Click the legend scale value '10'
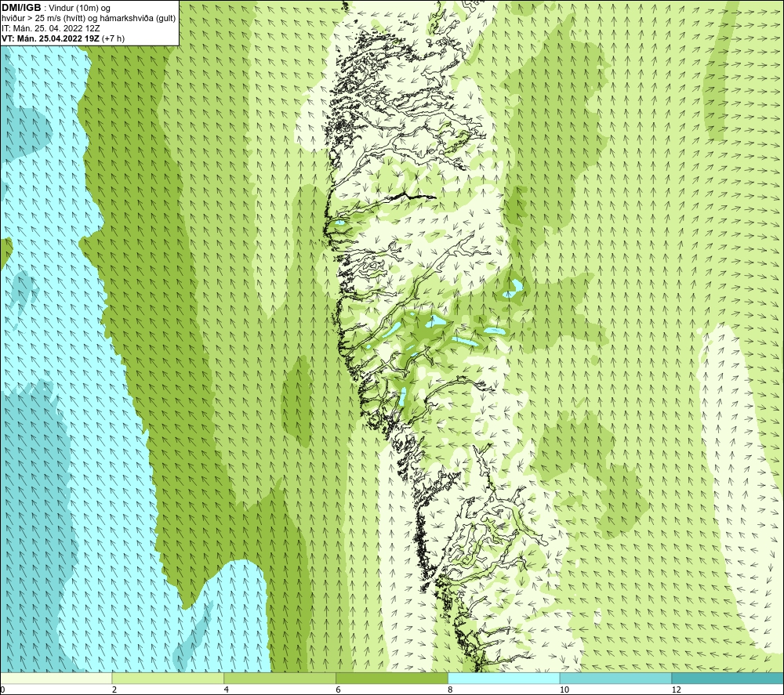This screenshot has width=784, height=695. pos(564,690)
